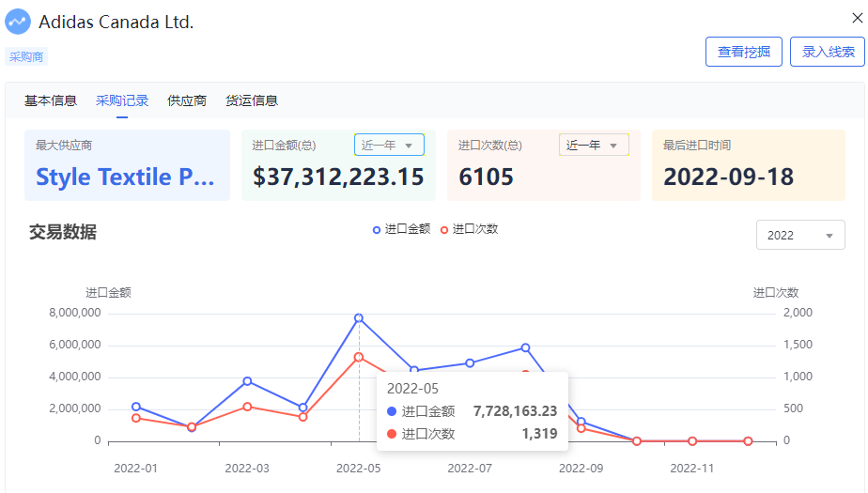Click the blue 2022-03 data point

[x=247, y=381]
